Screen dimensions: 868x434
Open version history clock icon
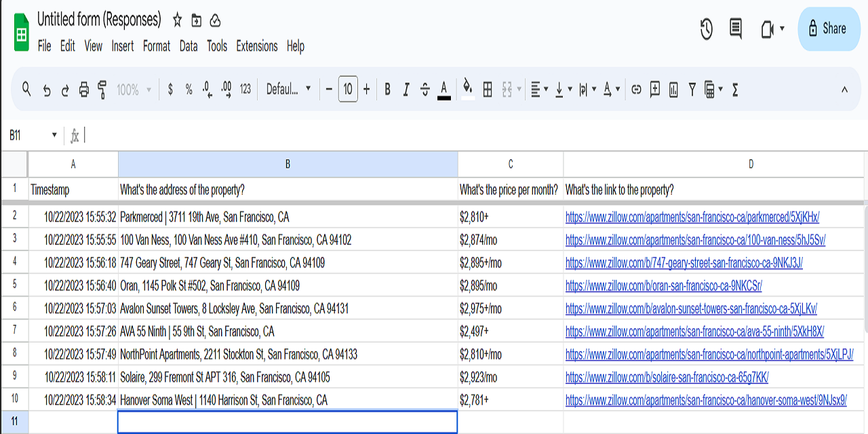pyautogui.click(x=707, y=28)
